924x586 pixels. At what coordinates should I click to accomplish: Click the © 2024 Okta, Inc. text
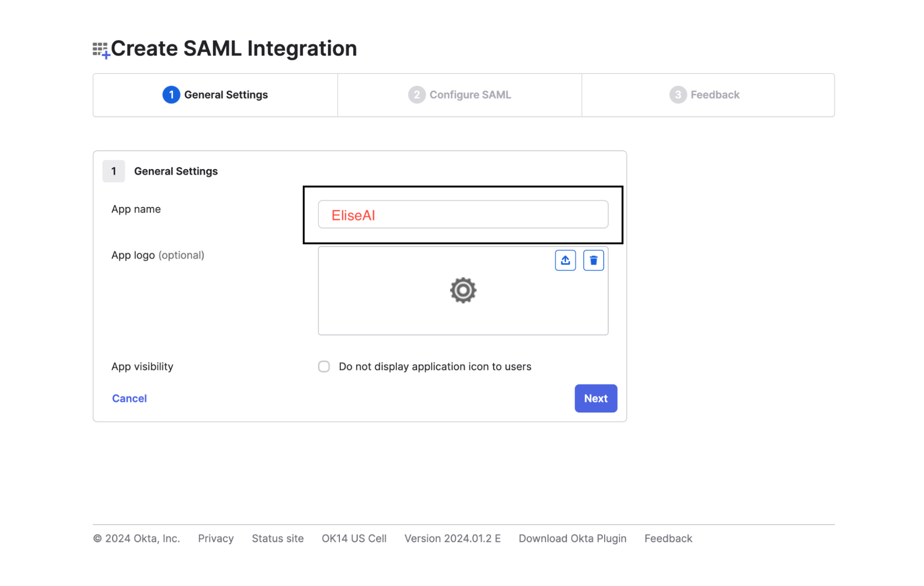(x=136, y=538)
